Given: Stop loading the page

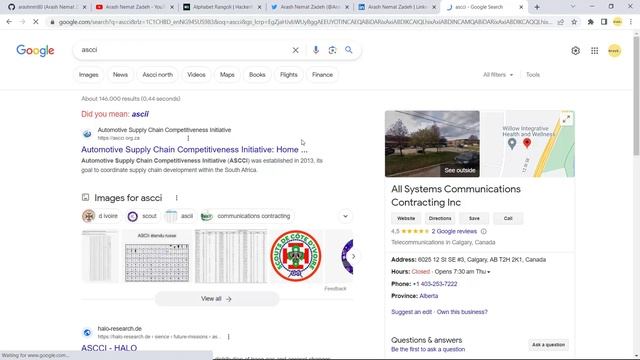Looking at the screenshot, I should click(x=36, y=22).
